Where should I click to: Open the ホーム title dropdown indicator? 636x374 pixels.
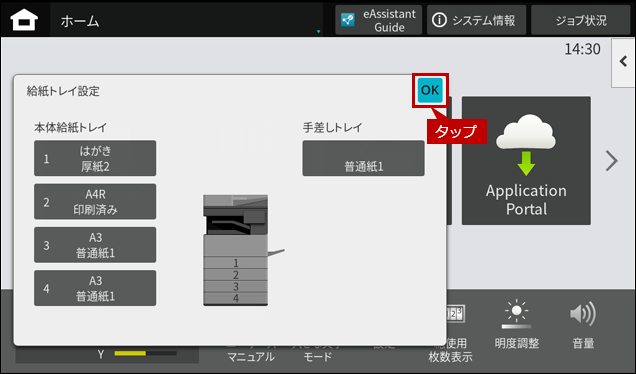[318, 32]
